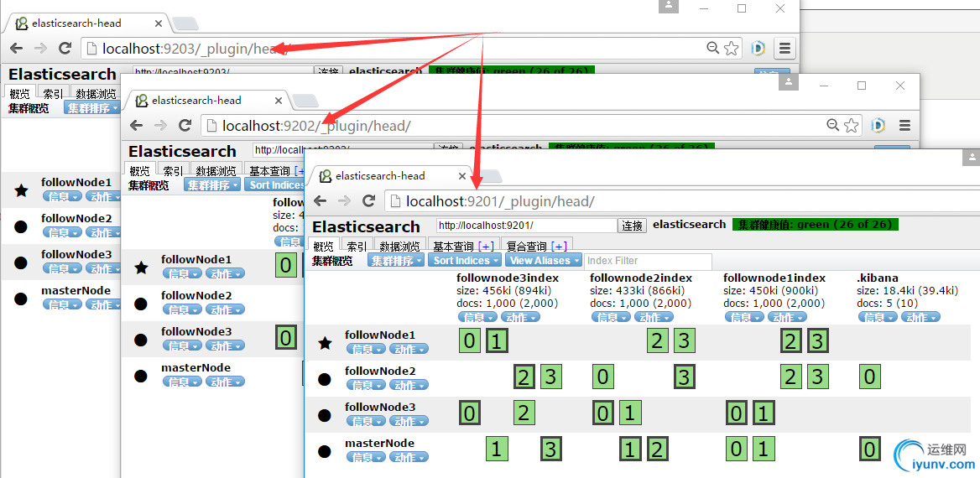Close elasticsearch-head tab in the 9202 window
980x478 pixels.
279,100
